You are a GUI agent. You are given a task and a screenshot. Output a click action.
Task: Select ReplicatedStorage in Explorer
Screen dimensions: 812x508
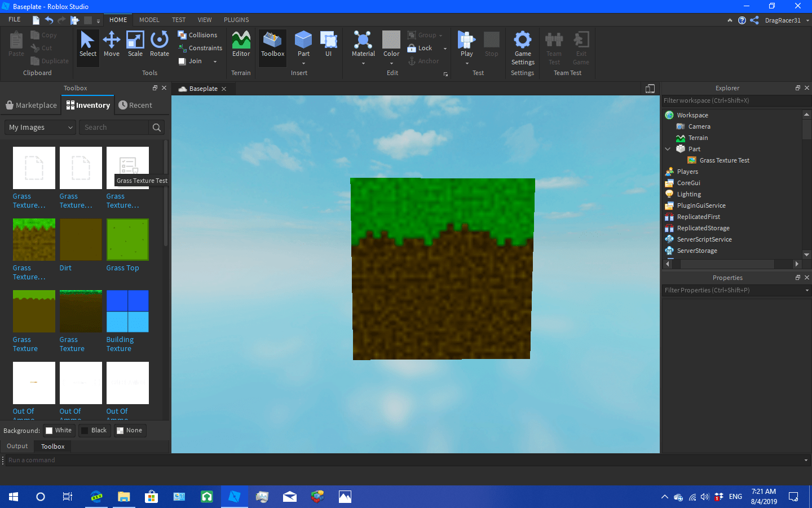point(703,228)
